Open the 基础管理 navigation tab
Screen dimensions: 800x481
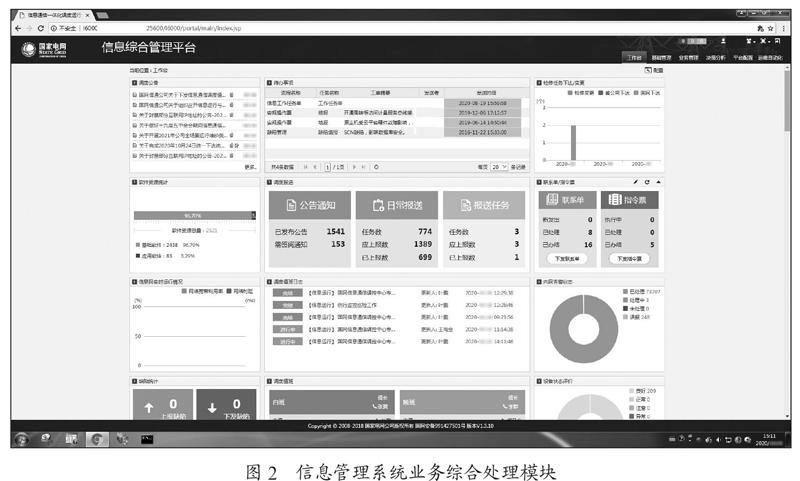(x=661, y=58)
